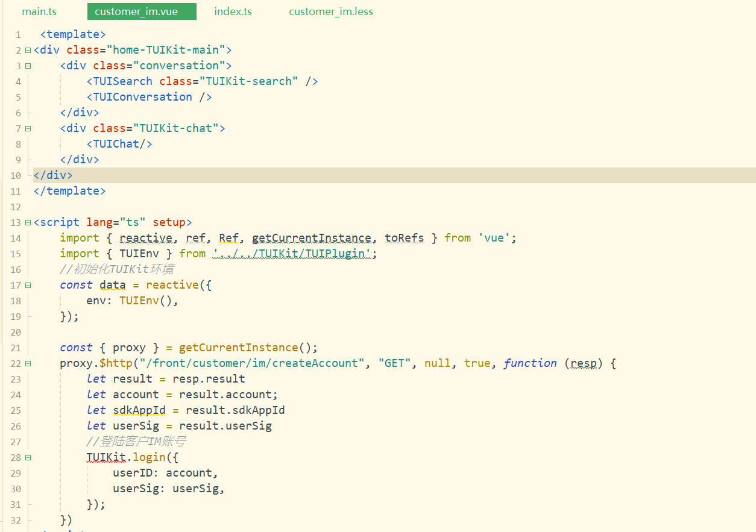
Task: Click toRefs in the vue import
Action: pyautogui.click(x=405, y=238)
